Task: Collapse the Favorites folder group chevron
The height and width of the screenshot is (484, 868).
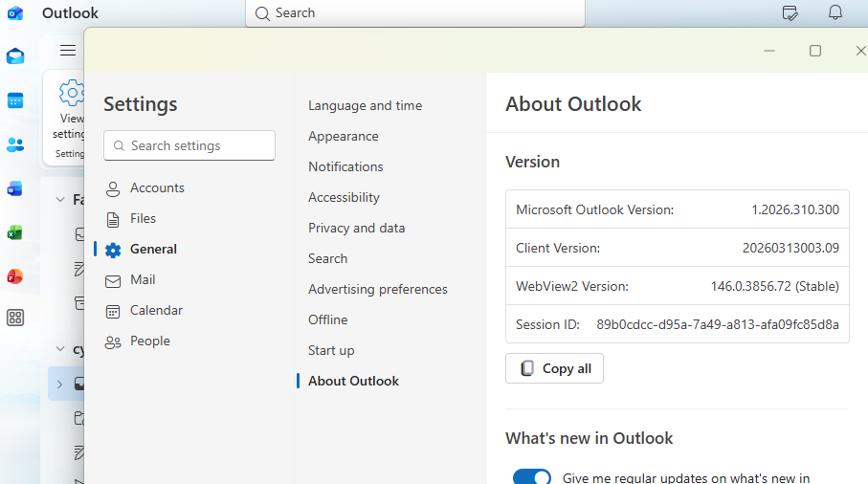Action: pos(60,200)
